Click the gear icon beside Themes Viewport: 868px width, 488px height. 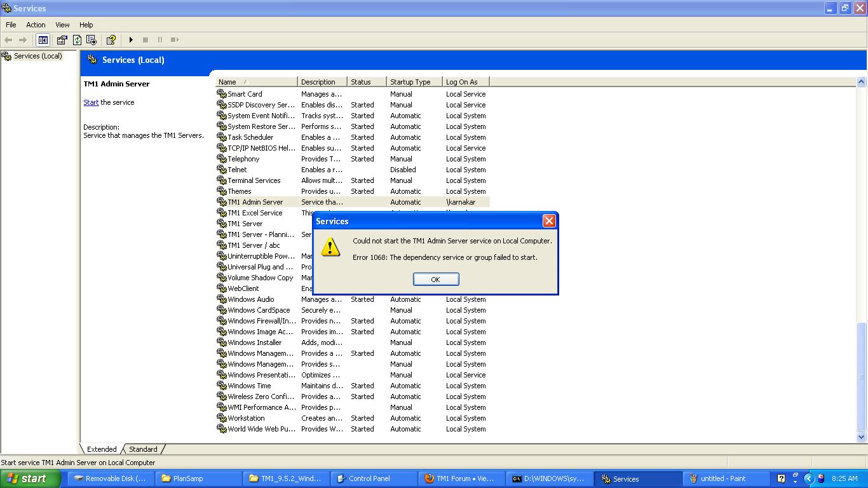(x=222, y=191)
